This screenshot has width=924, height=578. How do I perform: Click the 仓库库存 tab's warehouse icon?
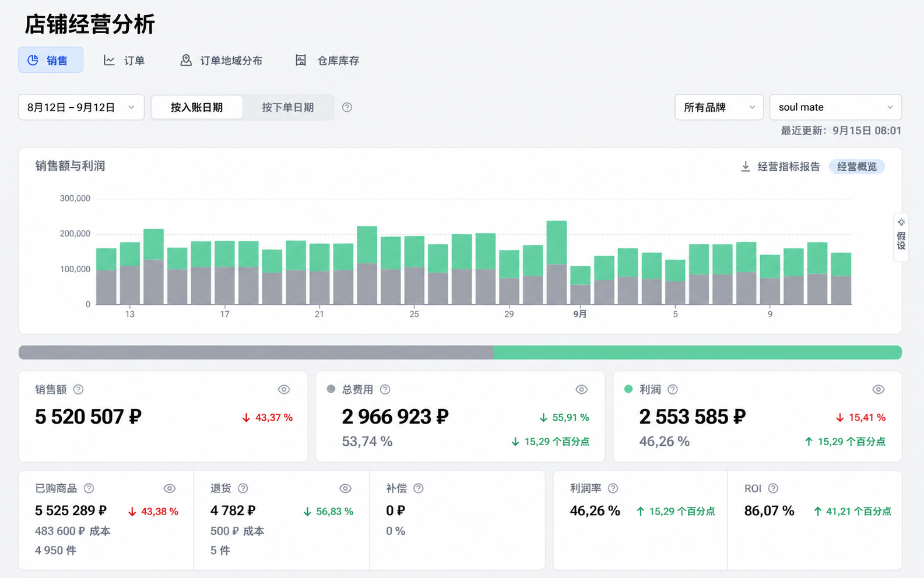click(300, 60)
